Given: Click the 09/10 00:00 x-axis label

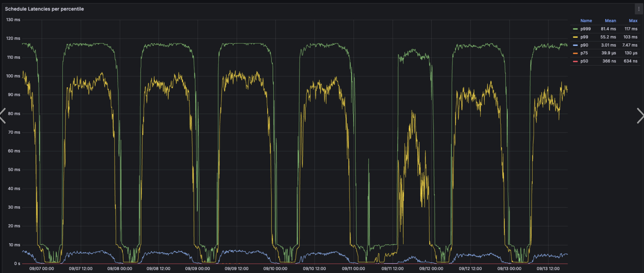Looking at the screenshot, I should pyautogui.click(x=275, y=268).
